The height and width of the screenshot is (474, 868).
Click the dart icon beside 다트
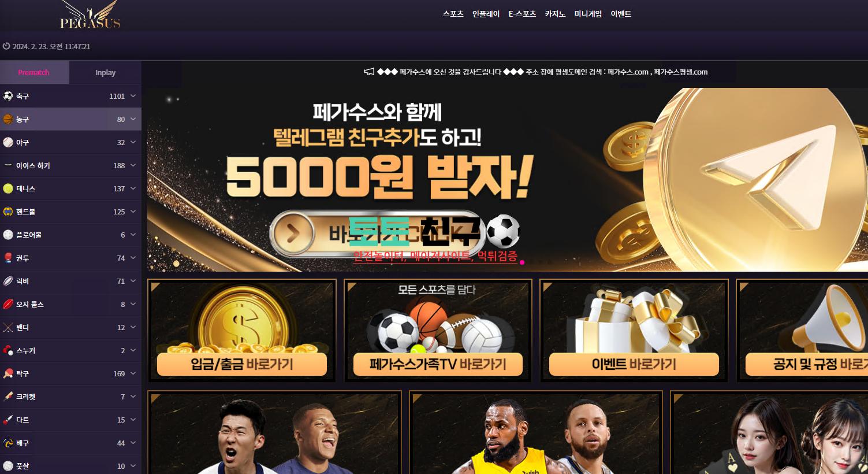click(x=8, y=420)
